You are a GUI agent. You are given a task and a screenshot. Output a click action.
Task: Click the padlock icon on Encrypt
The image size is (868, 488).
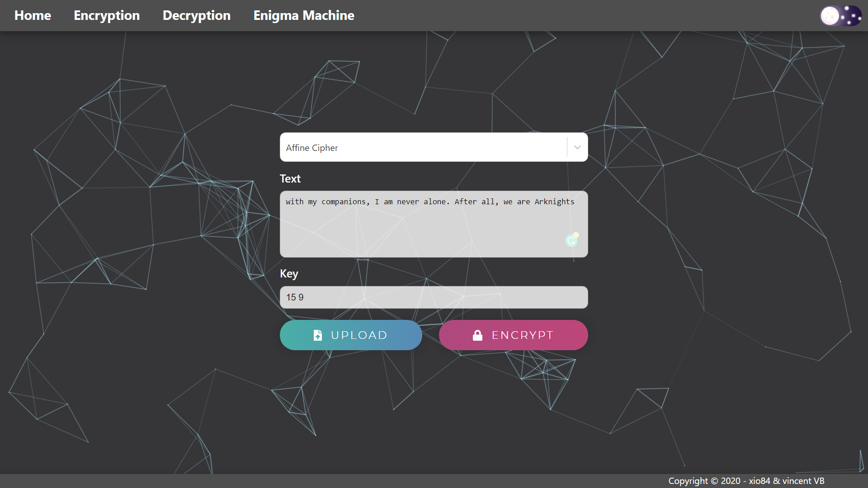coord(477,335)
